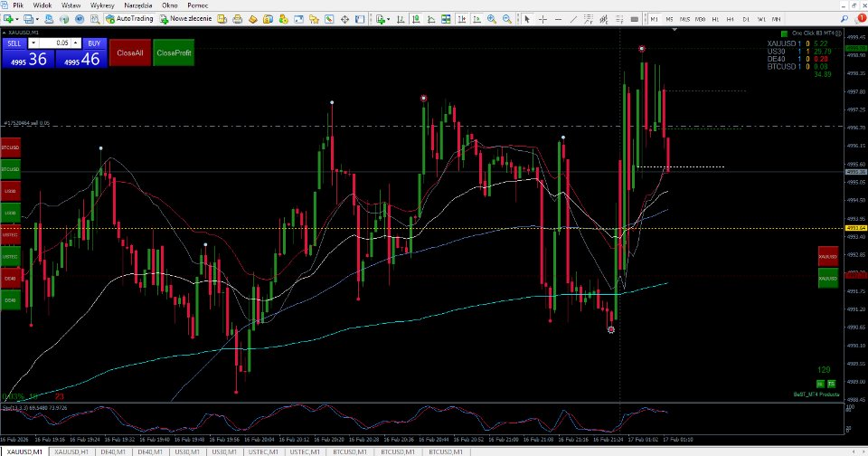Click the red CloseAll button
This screenshot has height=456, width=868.
[130, 52]
